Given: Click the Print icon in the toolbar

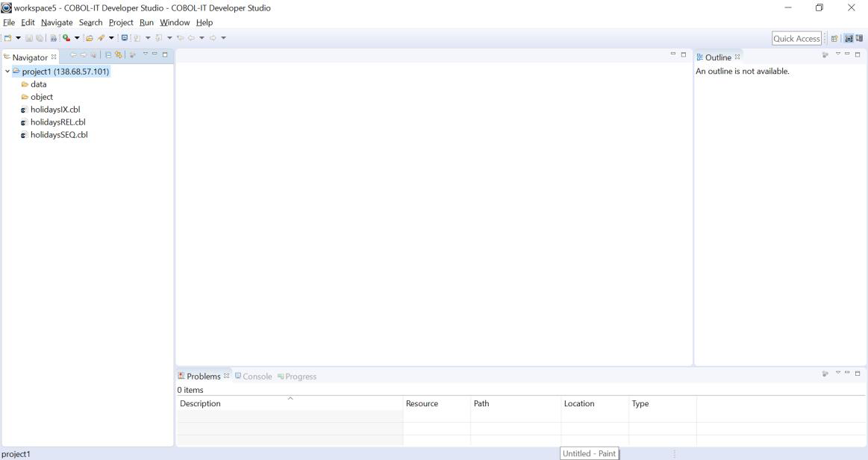Looking at the screenshot, I should (52, 38).
